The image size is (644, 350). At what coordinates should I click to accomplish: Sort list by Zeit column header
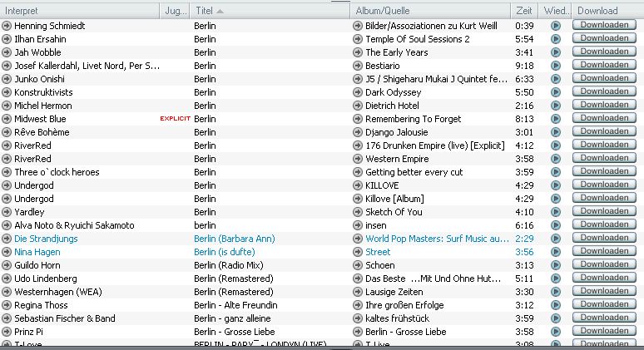[524, 11]
